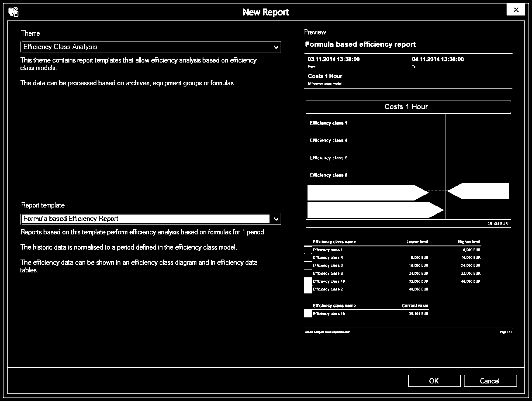Click the 'Formula based efficiency report' preview title
Screen dimensions: 532x401
click(360, 44)
